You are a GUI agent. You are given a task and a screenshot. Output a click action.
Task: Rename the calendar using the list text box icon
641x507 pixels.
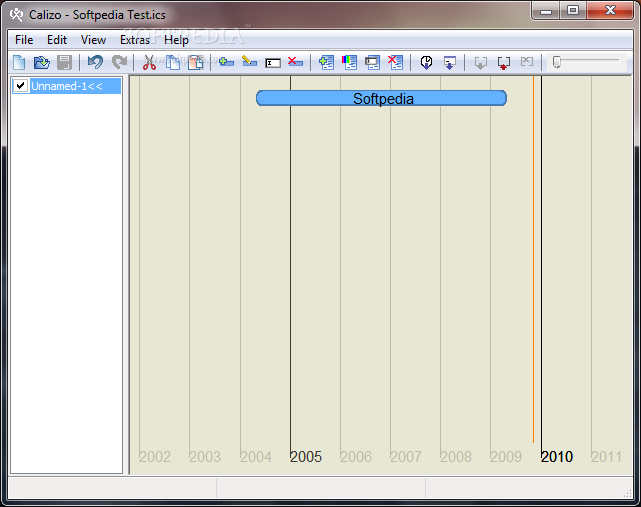[x=372, y=62]
